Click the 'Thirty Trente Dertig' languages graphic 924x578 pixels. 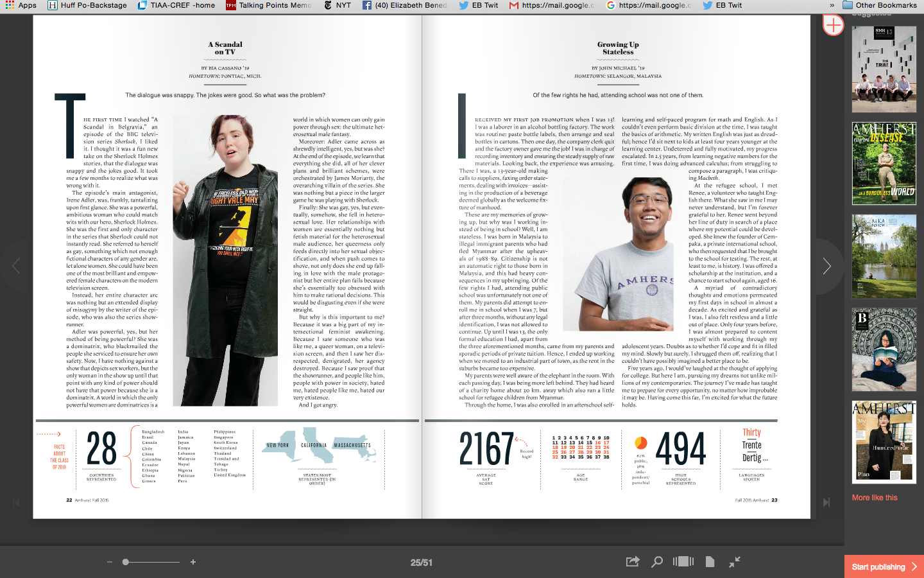pyautogui.click(x=754, y=446)
